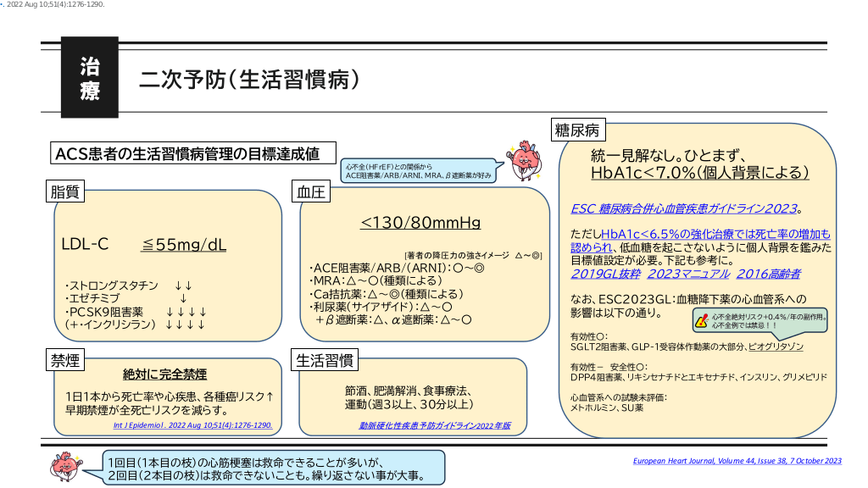Viewport: 868px width, 488px height.
Task: Click the underlined <130/80mmHg target text
Action: pyautogui.click(x=420, y=224)
